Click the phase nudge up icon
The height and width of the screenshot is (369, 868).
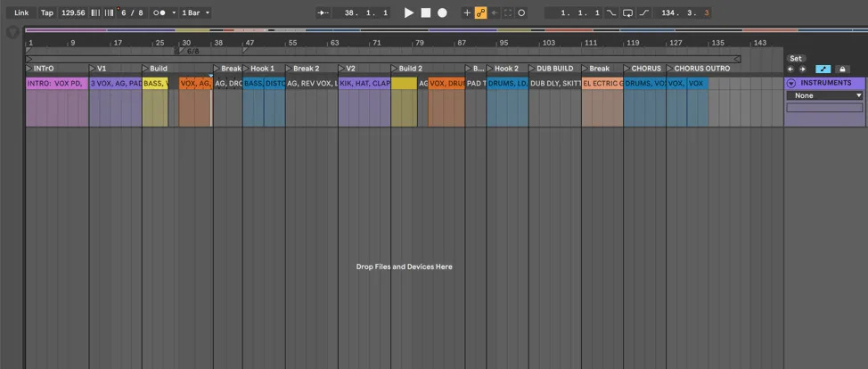[109, 12]
